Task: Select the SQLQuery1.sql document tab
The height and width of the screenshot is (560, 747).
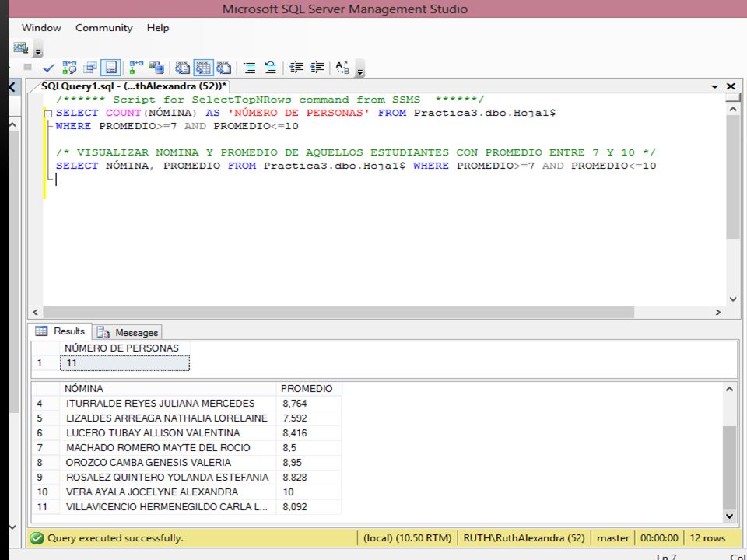Action: tap(133, 86)
